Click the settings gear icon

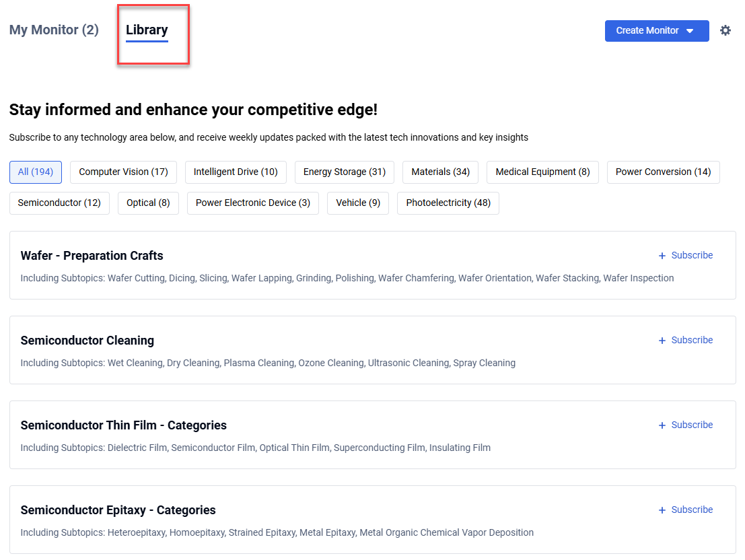click(725, 30)
